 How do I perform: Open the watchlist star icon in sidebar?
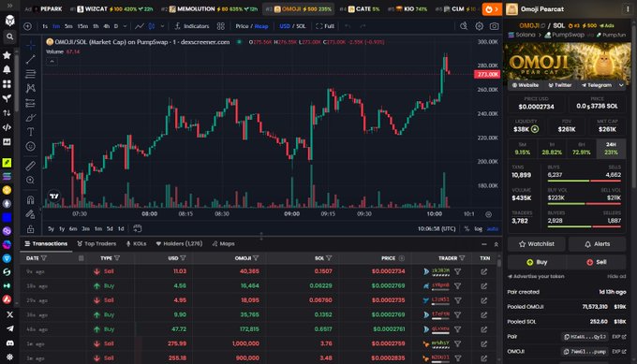click(x=7, y=55)
